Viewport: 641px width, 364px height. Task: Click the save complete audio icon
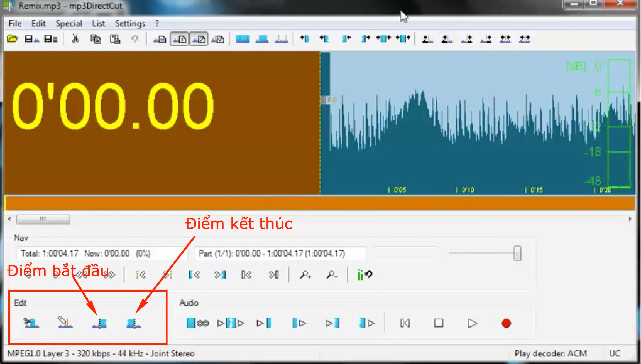click(x=32, y=39)
